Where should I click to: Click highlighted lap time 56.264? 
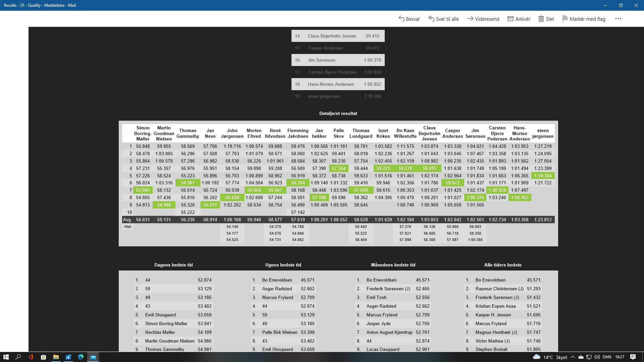(298, 183)
